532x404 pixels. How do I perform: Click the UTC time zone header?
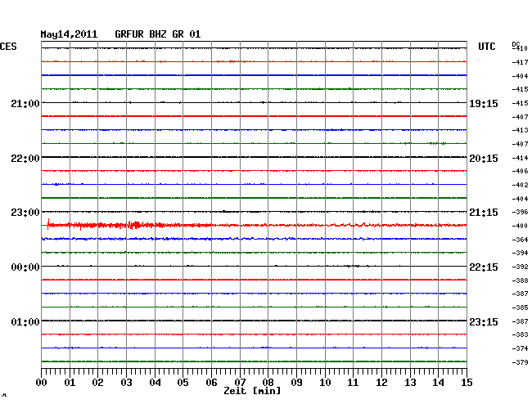point(487,47)
